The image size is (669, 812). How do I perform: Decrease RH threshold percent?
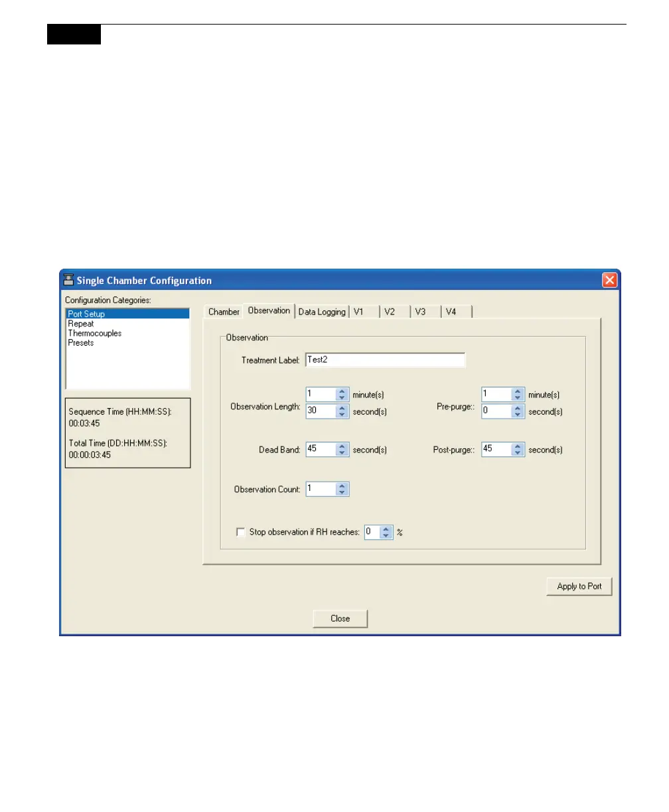point(387,535)
